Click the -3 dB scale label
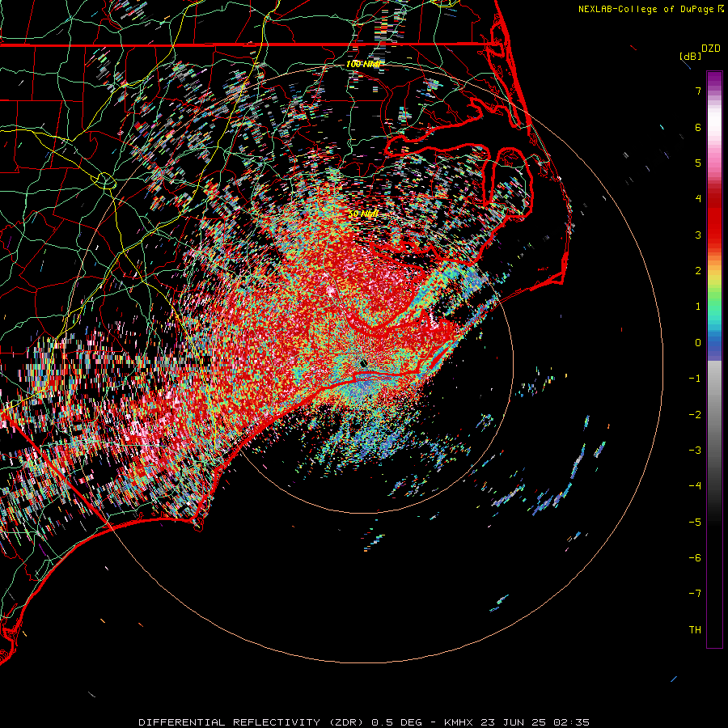This screenshot has height=728, width=728. click(x=695, y=451)
